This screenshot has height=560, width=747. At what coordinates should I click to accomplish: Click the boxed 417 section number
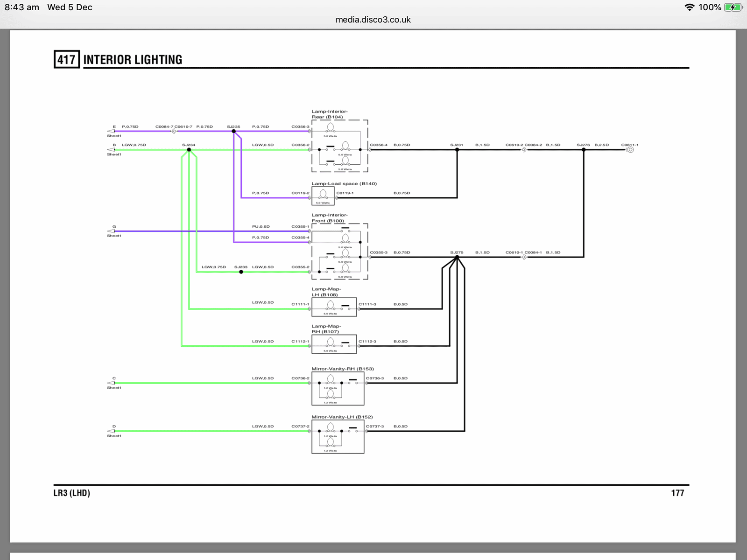click(x=67, y=59)
